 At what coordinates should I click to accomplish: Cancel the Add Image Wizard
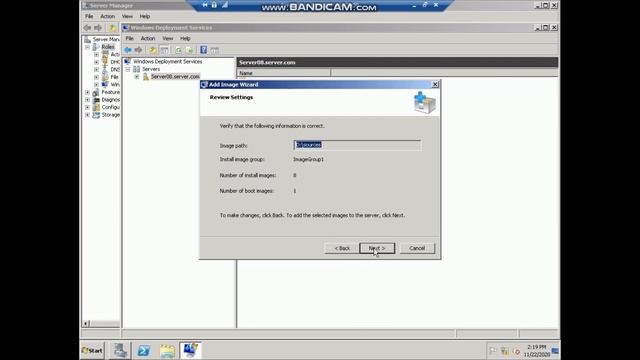417,248
